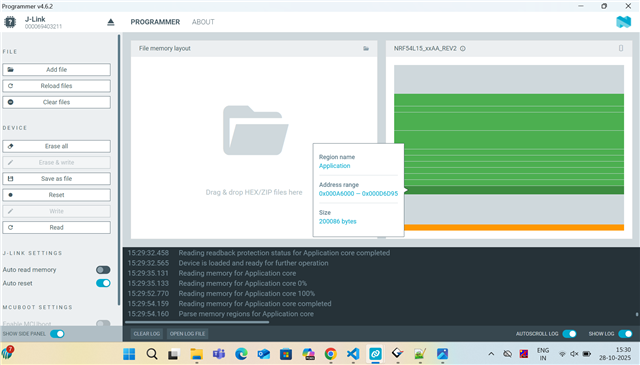Turn off AUTOSCROLL LOG toggle
640x365 pixels.
[569, 334]
